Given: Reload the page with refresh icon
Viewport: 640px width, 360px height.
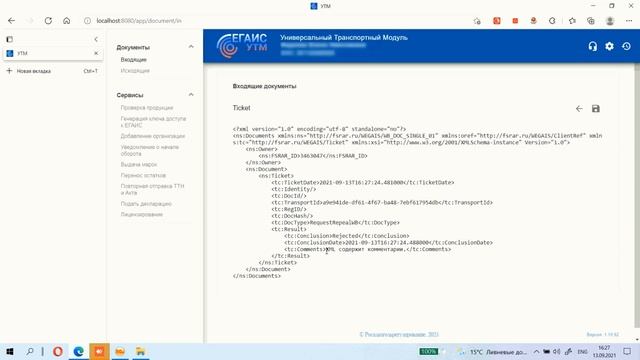Looking at the screenshot, I should (x=48, y=21).
